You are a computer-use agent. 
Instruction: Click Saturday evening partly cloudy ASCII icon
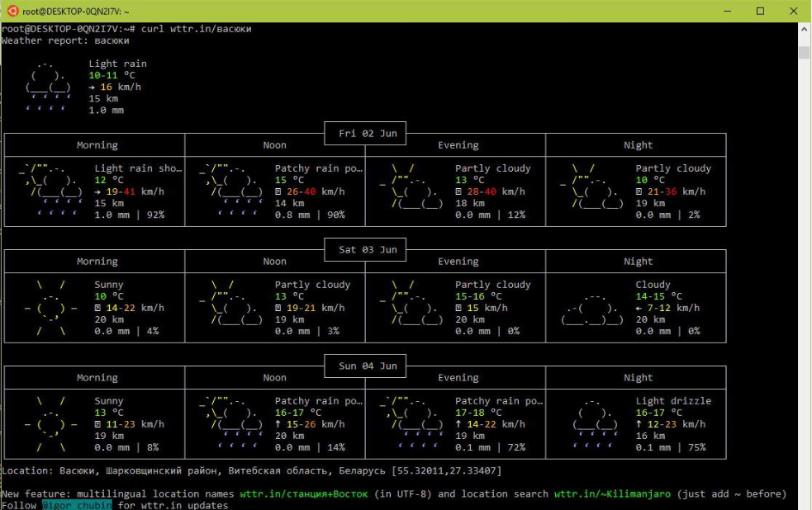[411, 302]
